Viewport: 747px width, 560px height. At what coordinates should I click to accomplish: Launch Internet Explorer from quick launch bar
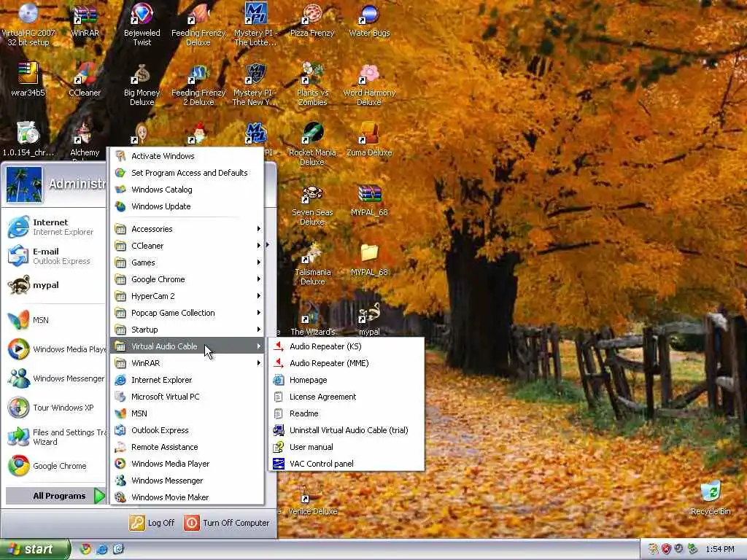(102, 549)
